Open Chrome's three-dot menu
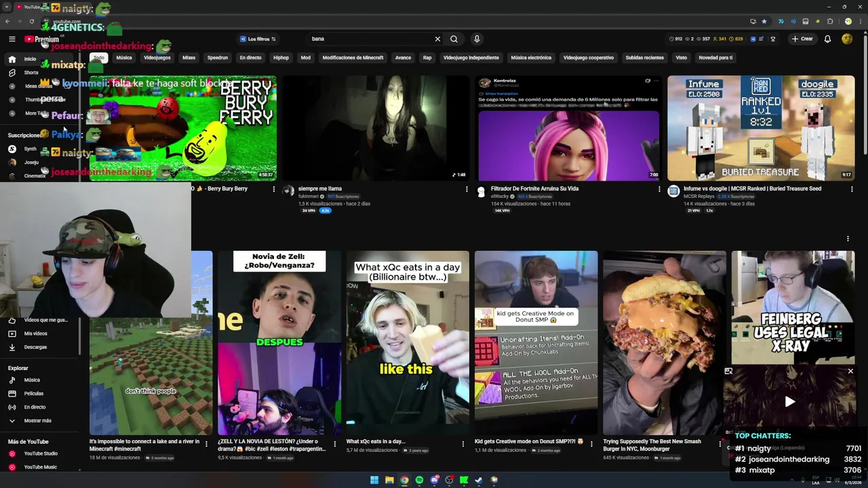The width and height of the screenshot is (868, 488). [x=859, y=21]
